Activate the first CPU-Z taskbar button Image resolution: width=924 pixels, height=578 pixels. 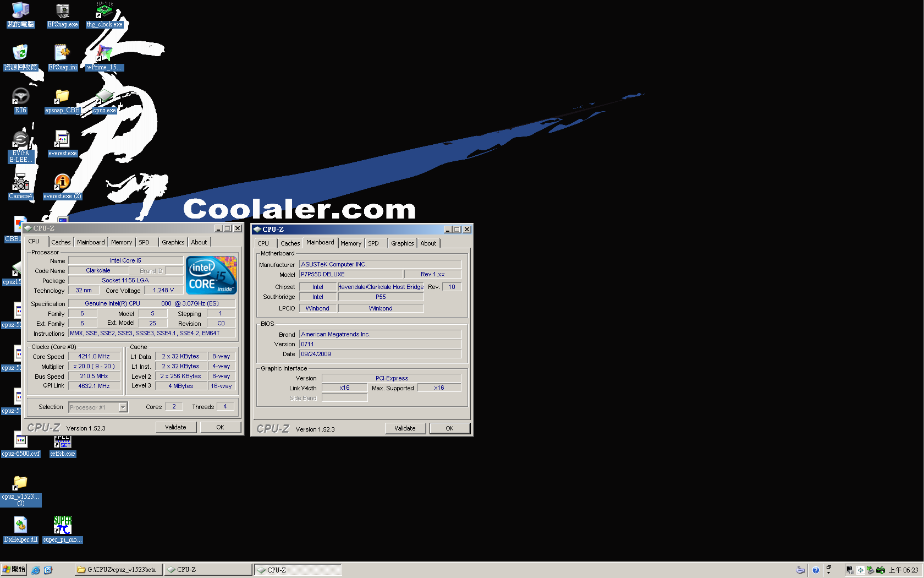coord(208,570)
